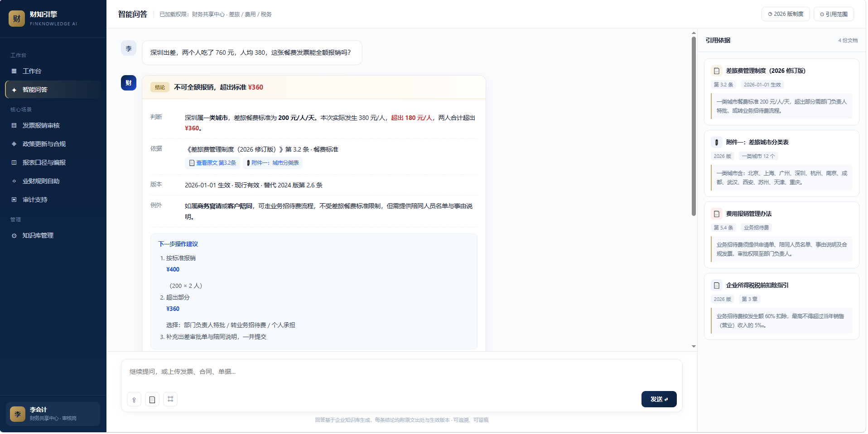Screen dimensions: 868x434
Task: Select 智能问答 in the sidebar
Action: [53, 90]
